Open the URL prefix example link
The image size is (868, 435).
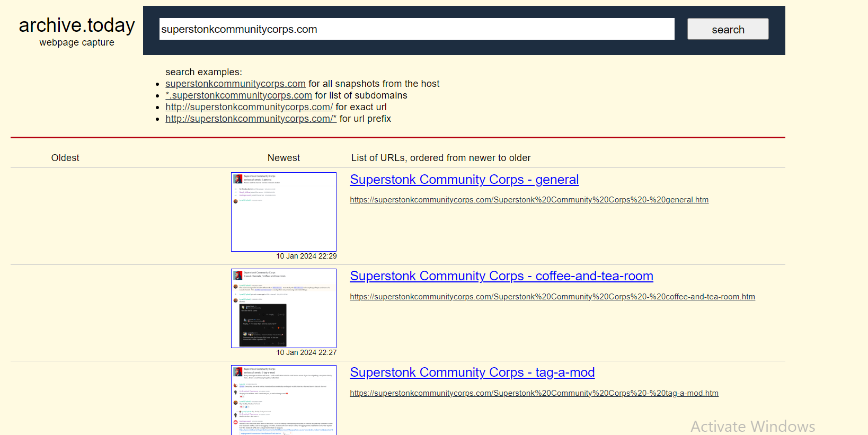[x=251, y=119]
